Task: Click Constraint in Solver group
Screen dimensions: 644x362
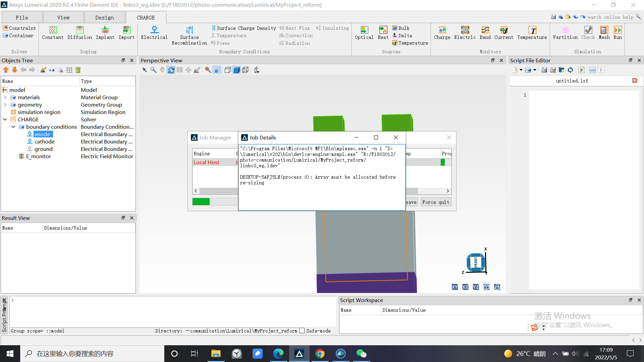Action: 19,28
